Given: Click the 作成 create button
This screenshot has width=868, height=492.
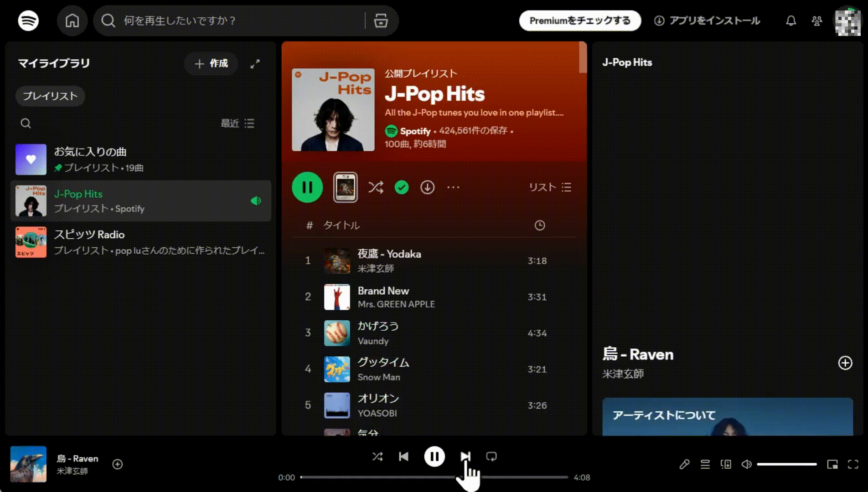Looking at the screenshot, I should [211, 64].
